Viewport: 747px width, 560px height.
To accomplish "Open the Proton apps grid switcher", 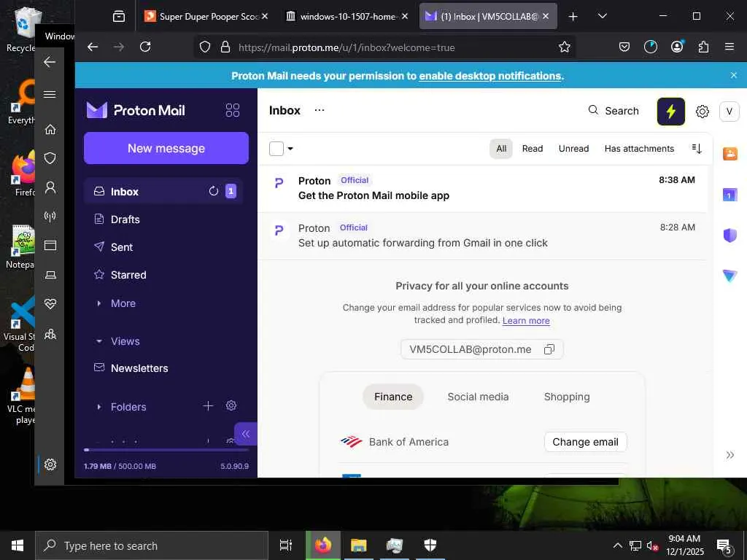I will [233, 111].
